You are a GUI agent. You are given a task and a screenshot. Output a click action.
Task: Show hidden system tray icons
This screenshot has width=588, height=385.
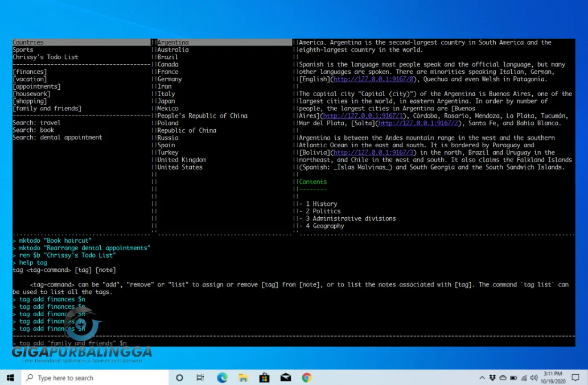482,378
